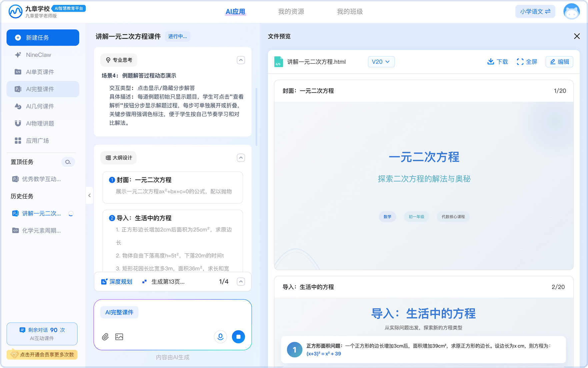Go to 我的班级 tab
588x368 pixels.
pos(350,12)
